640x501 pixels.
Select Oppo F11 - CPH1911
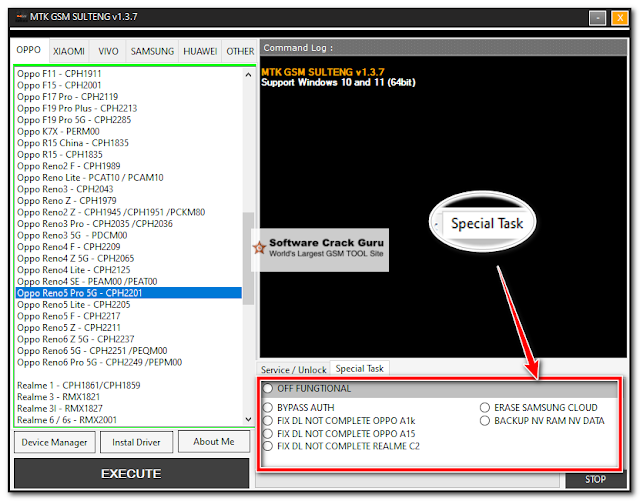click(129, 73)
